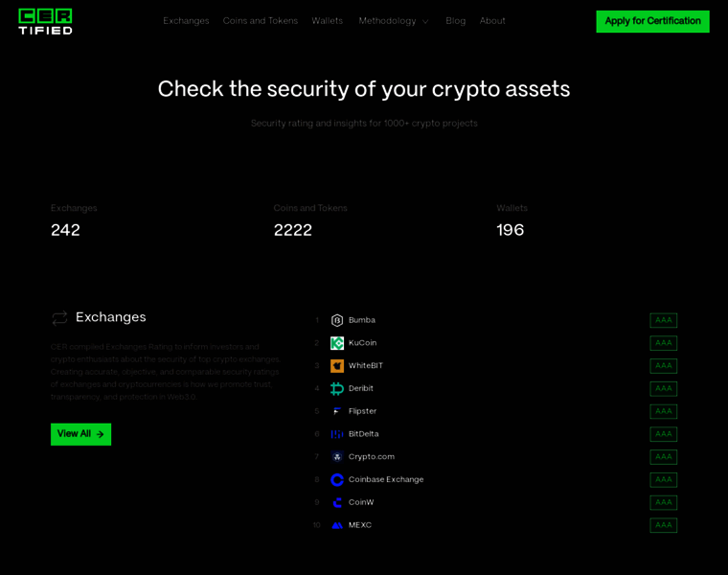Click BitDelta's AAA rating badge
This screenshot has height=575, width=728.
point(664,434)
